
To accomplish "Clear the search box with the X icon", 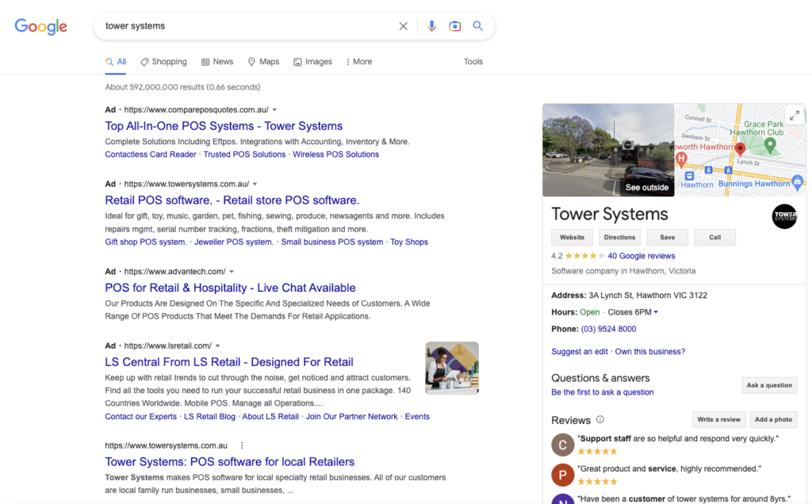I will point(403,26).
